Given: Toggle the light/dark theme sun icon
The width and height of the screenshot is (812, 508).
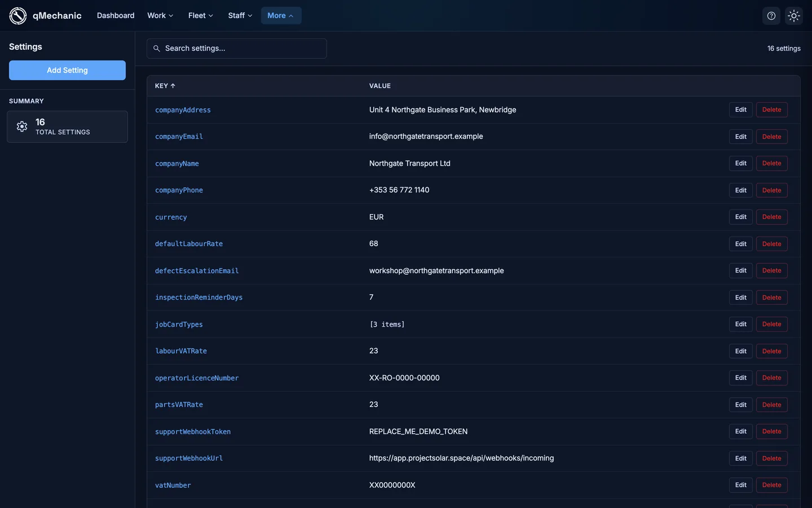Looking at the screenshot, I should [794, 16].
